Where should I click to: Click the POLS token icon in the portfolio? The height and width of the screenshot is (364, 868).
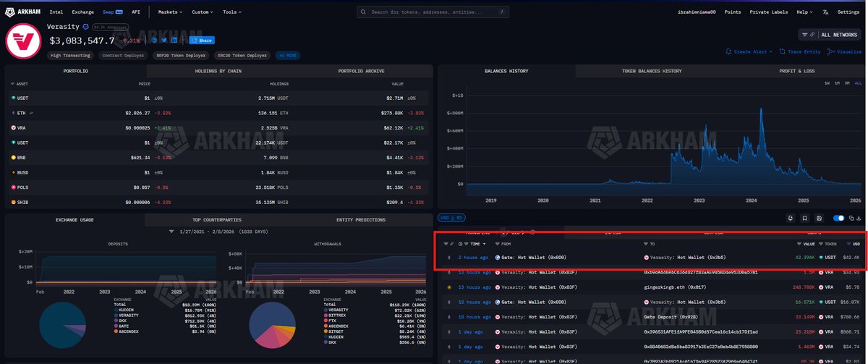point(13,187)
